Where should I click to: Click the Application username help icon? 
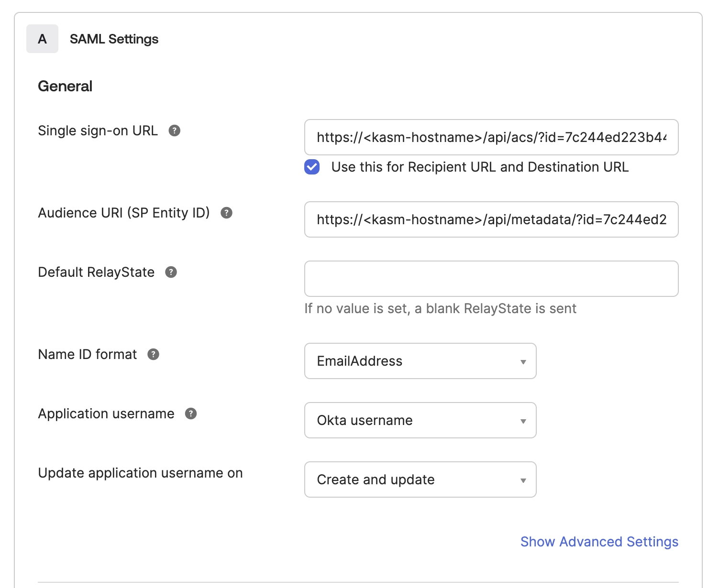click(x=191, y=414)
